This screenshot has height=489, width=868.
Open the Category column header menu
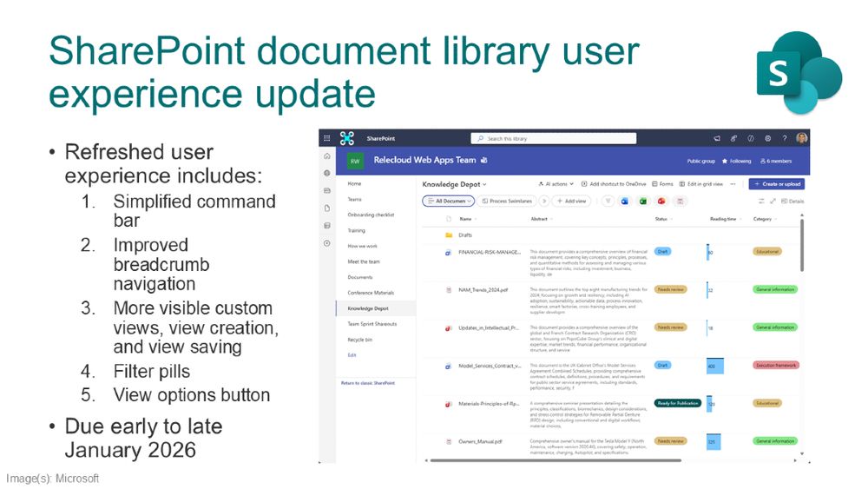[765, 219]
